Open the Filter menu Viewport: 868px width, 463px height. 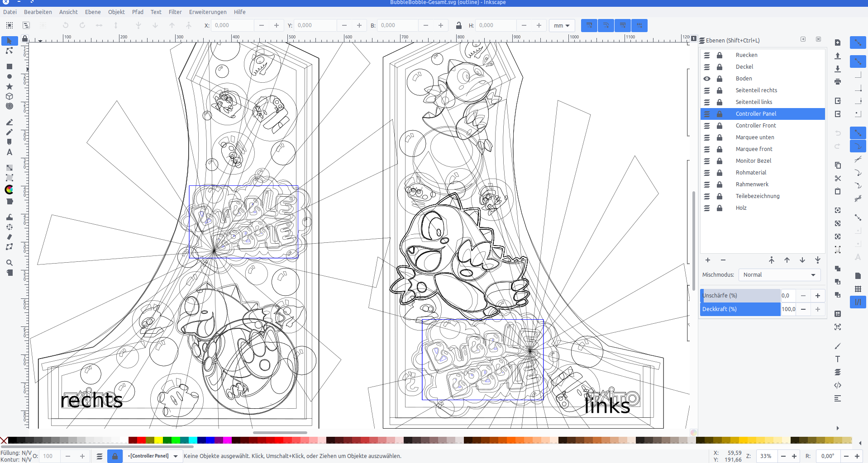[x=175, y=12]
